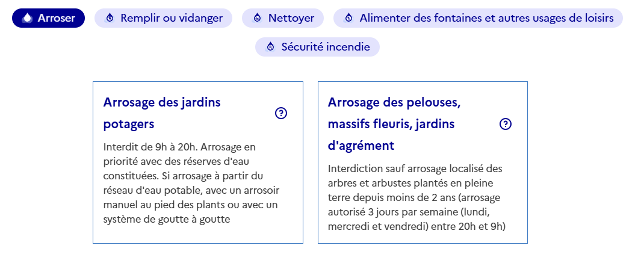Click the drop icon beside Alimenter des fontaines

point(348,18)
